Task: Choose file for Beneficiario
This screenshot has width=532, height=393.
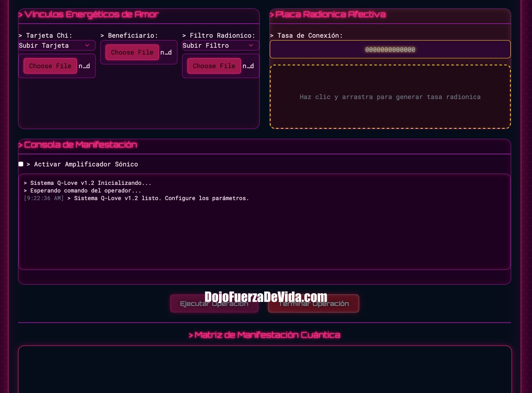Action: [x=132, y=52]
